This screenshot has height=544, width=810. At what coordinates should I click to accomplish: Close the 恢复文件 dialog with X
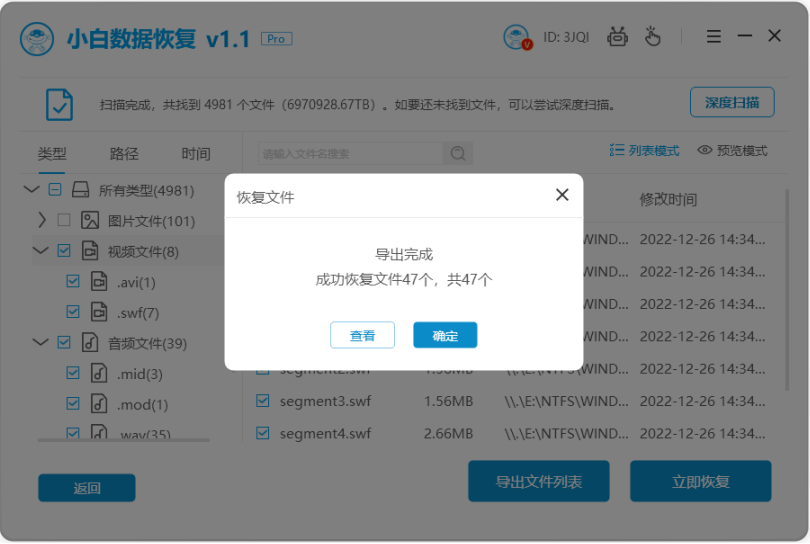[562, 195]
